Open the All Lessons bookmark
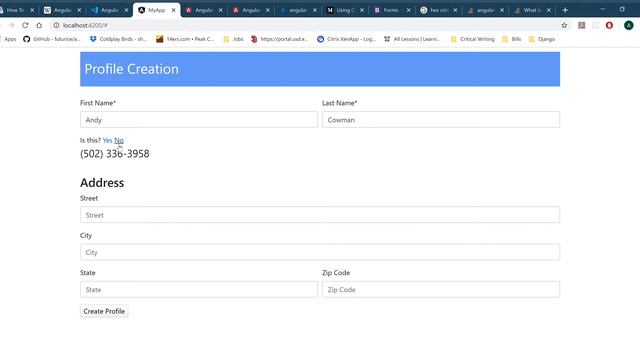 [412, 39]
